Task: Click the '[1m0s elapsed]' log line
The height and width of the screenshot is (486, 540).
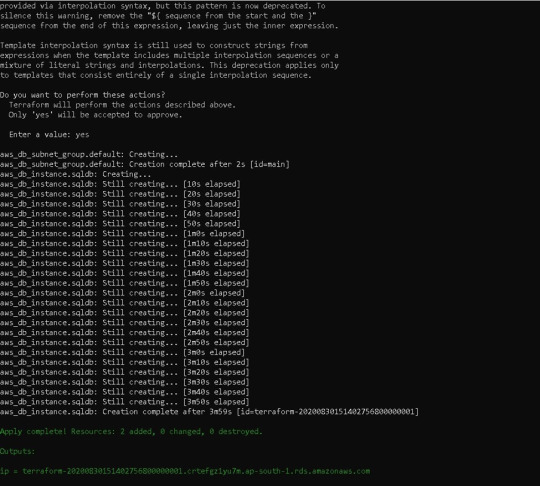Action: pyautogui.click(x=122, y=234)
